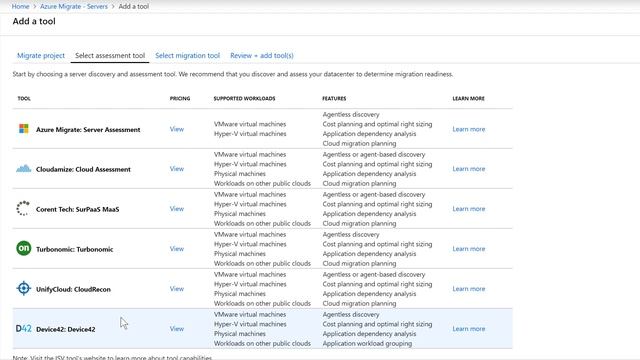This screenshot has width=640, height=360.
Task: Click VMware virtual machines in Device42 row
Action: tap(250, 314)
